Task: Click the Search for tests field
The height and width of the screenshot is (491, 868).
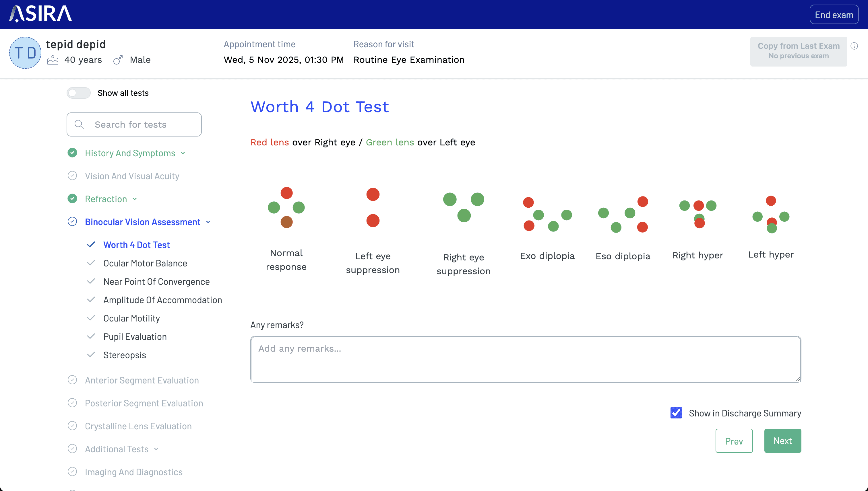Action: (x=134, y=124)
